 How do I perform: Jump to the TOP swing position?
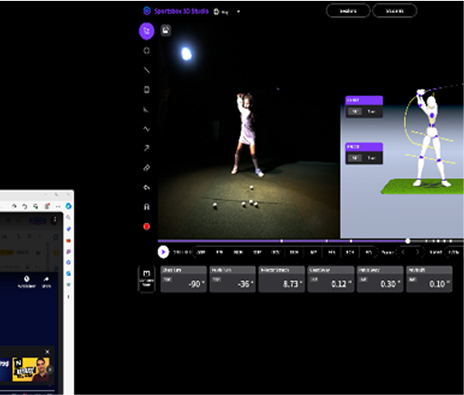click(257, 252)
